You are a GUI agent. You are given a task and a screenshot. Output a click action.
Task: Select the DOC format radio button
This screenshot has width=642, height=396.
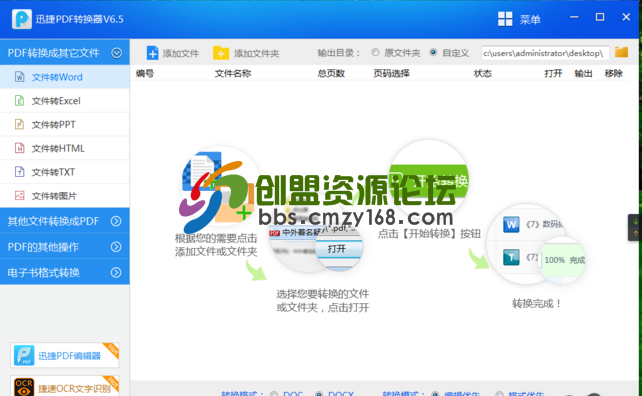[x=274, y=394]
